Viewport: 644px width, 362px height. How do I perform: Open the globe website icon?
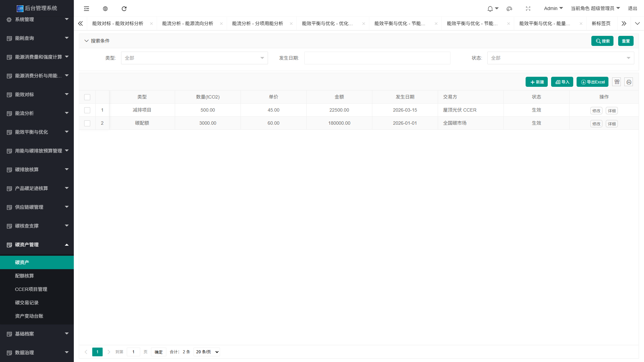point(105,9)
